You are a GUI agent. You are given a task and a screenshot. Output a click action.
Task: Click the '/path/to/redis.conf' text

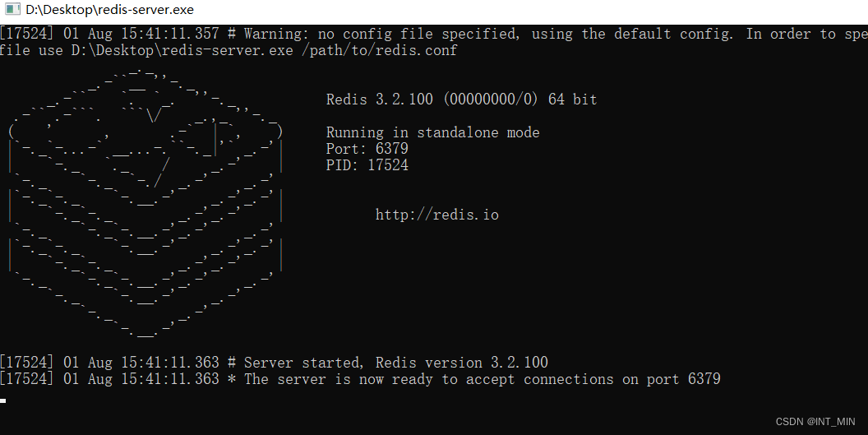coord(379,50)
